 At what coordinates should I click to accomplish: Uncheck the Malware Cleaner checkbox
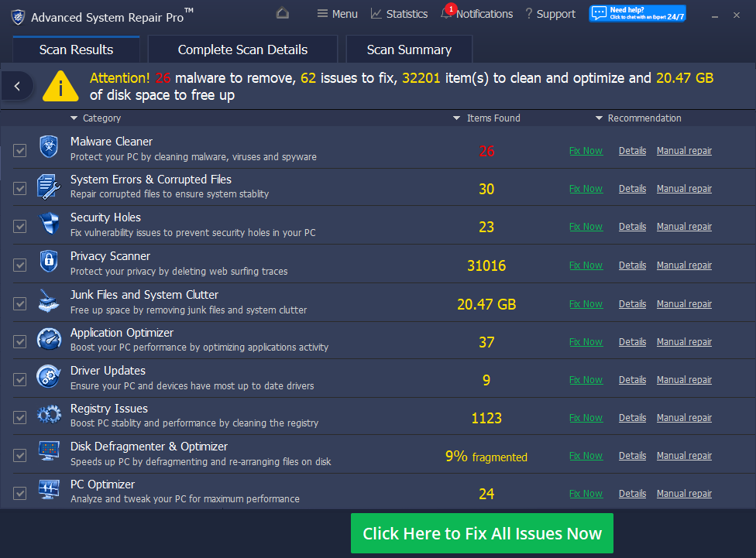[20, 151]
